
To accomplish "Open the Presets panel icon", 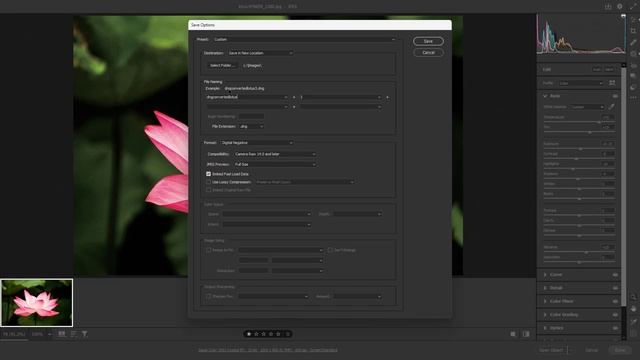I will click(x=633, y=87).
